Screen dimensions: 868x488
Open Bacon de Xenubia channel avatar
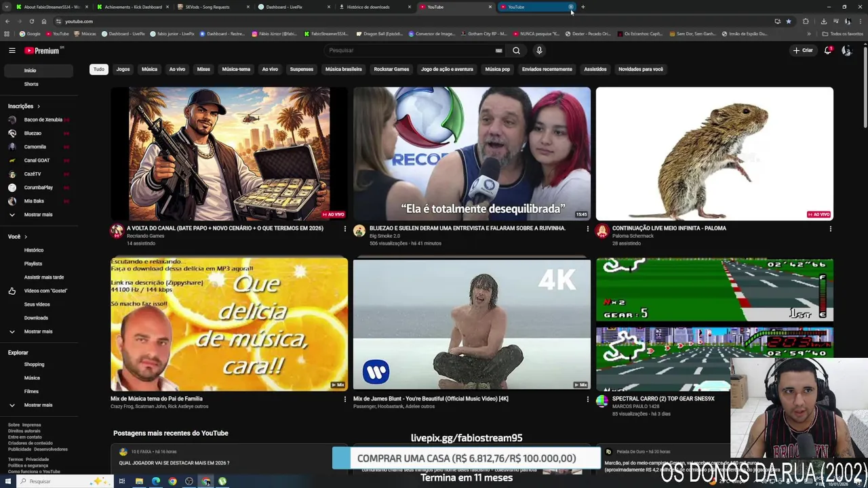pyautogui.click(x=12, y=119)
